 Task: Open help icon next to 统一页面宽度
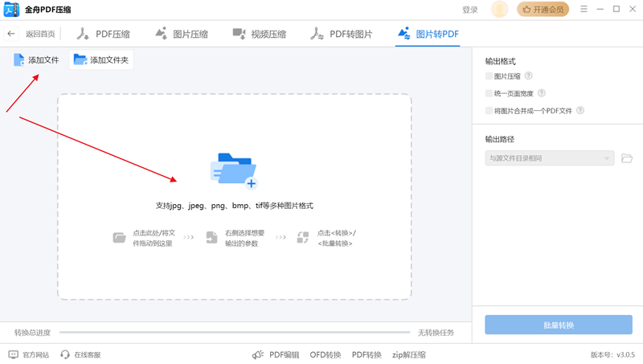(542, 93)
